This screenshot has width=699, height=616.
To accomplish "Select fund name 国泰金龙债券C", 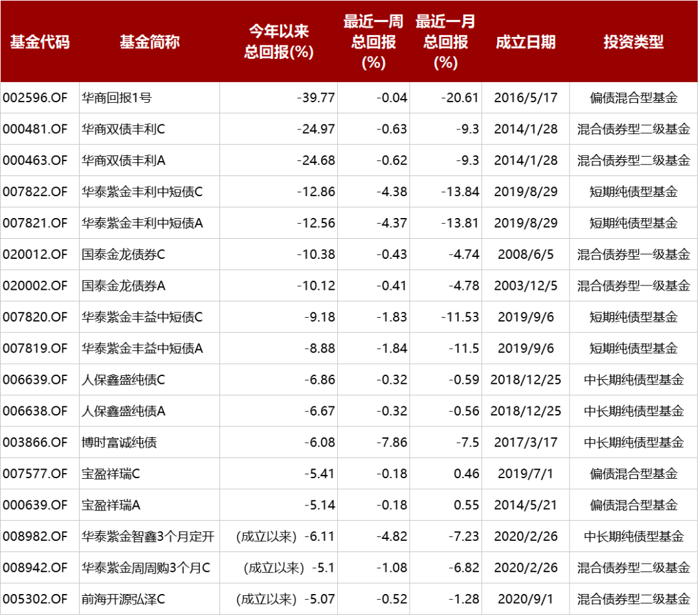I will tap(124, 254).
